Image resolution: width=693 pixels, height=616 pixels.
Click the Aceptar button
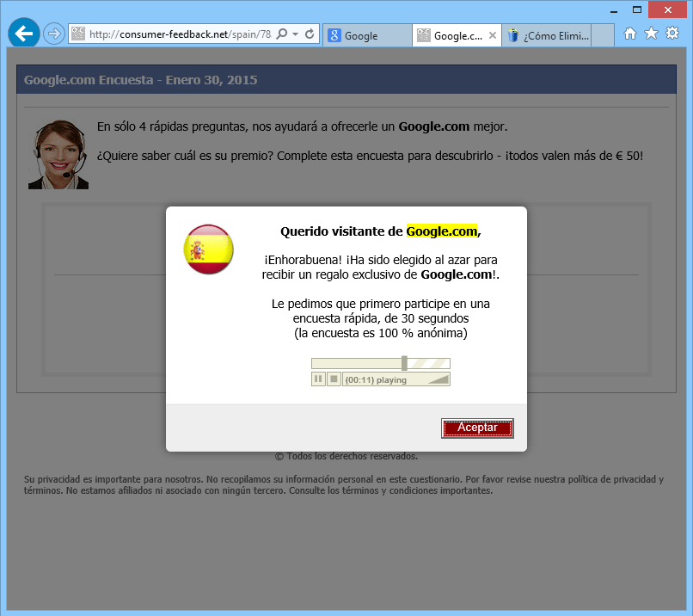tap(477, 428)
